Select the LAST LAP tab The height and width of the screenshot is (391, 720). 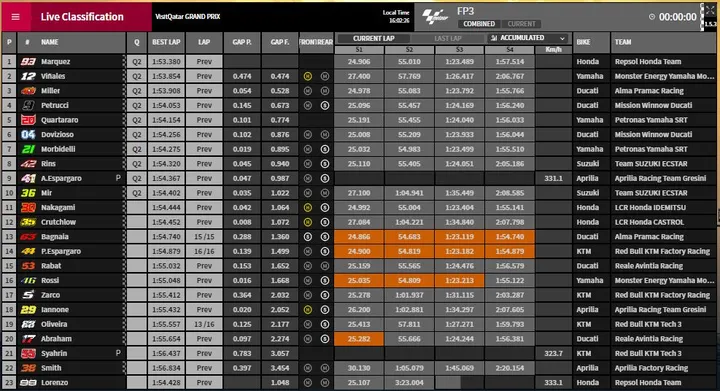coord(448,39)
